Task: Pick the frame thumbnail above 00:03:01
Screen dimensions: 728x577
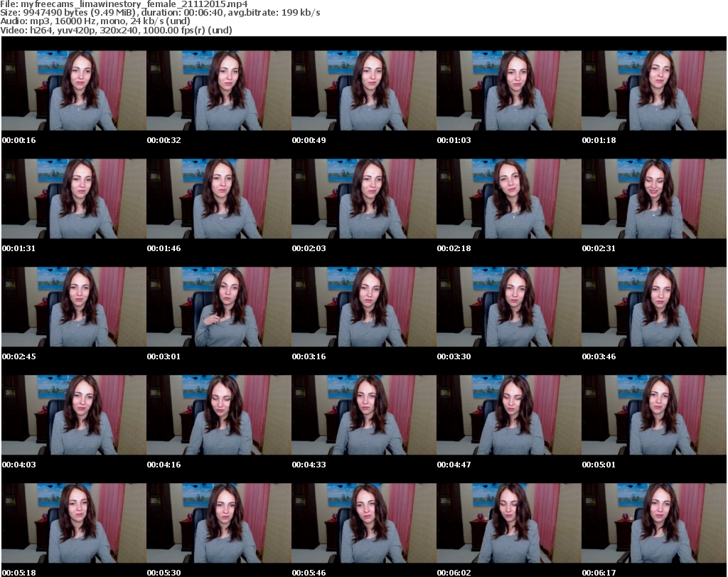Action: coord(219,307)
